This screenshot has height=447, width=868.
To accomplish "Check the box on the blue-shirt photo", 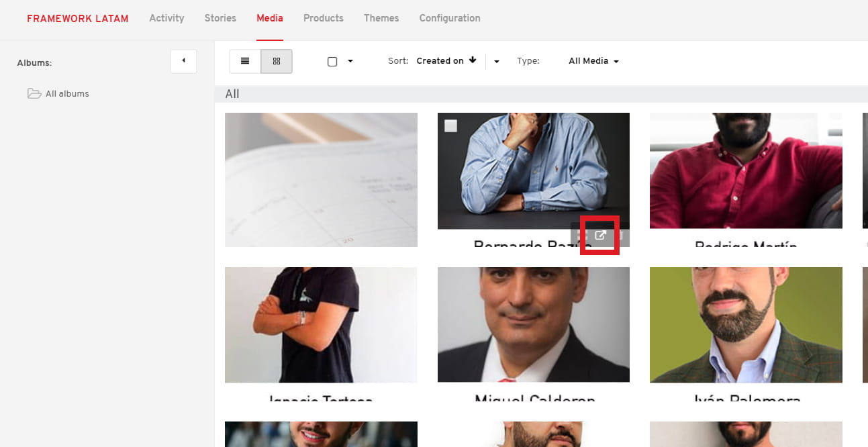I will pyautogui.click(x=450, y=126).
